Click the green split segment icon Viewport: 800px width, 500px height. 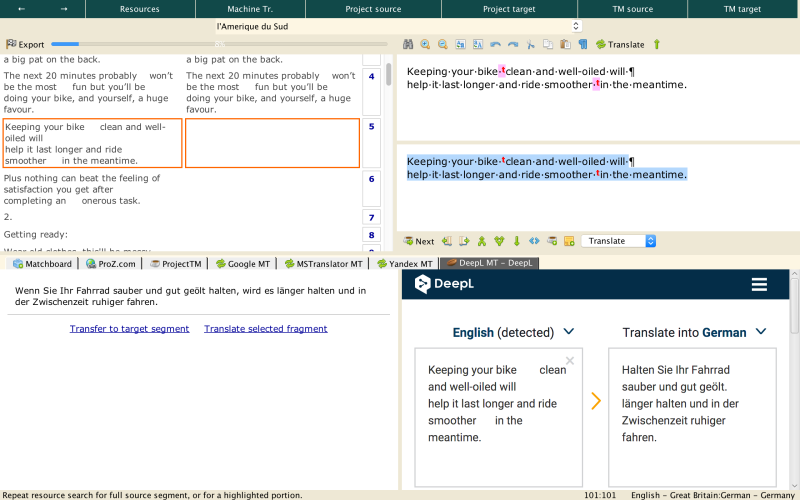pos(499,241)
